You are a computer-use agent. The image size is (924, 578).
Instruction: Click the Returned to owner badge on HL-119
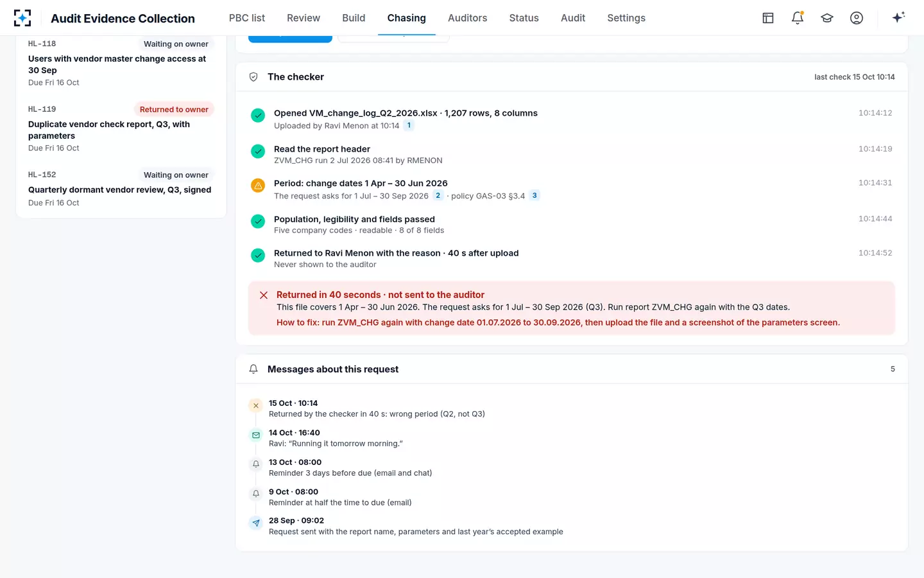(x=174, y=110)
